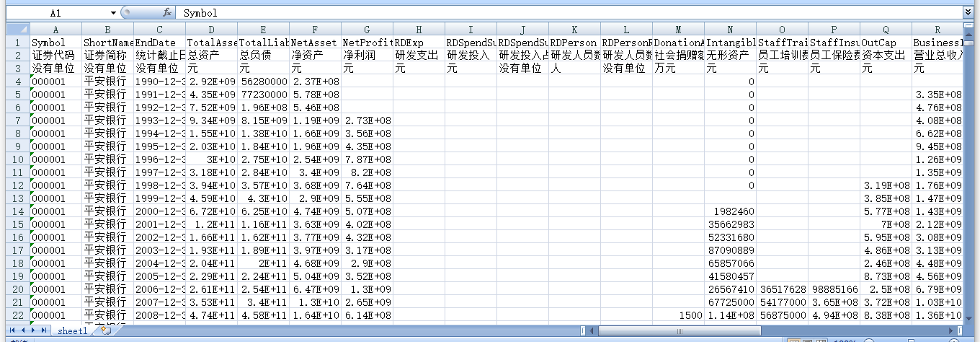Click the fx Insert Function icon
This screenshot has width=980, height=342.
[x=166, y=13]
